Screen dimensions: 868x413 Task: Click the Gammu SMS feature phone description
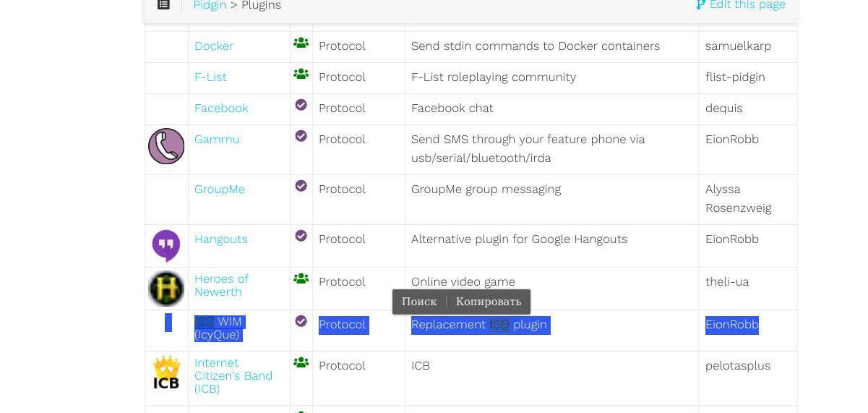(528, 149)
